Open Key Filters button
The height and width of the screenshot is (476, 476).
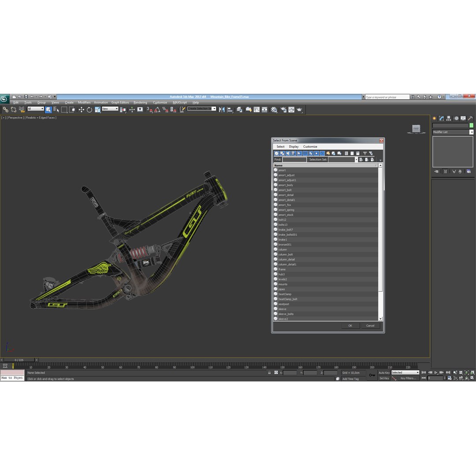(x=408, y=378)
